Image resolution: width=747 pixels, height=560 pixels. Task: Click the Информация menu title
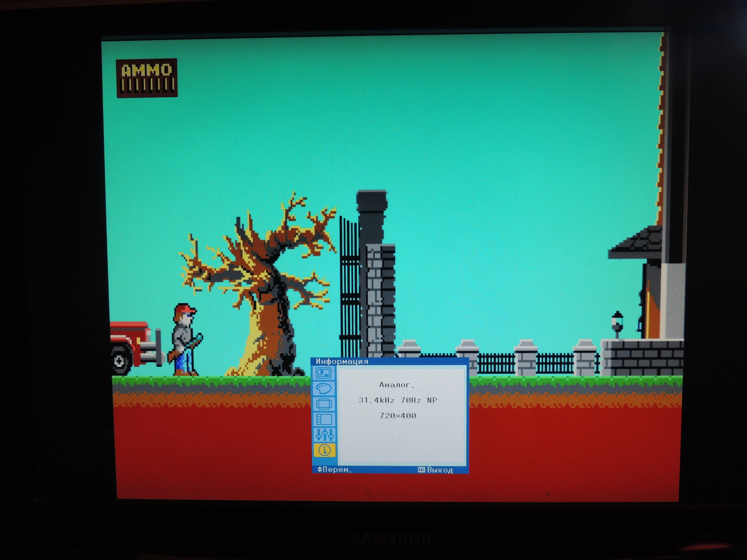pyautogui.click(x=342, y=361)
